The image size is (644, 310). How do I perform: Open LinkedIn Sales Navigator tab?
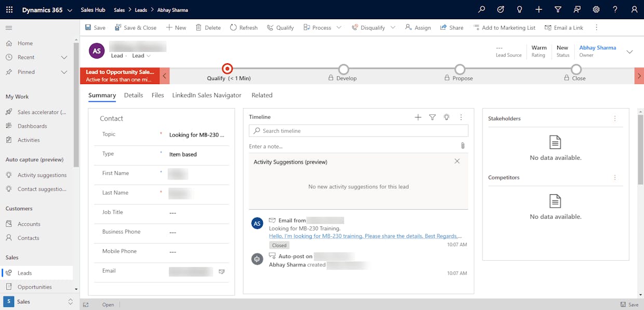[207, 95]
